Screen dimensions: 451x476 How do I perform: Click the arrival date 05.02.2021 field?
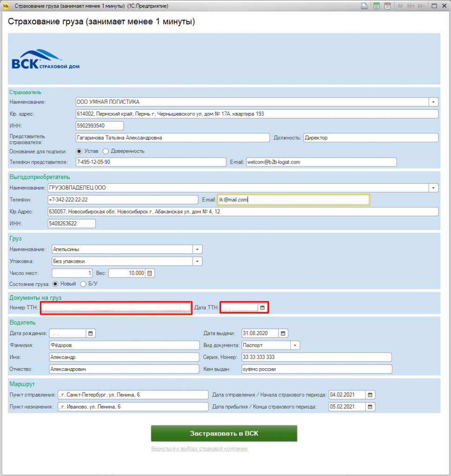[x=347, y=407]
